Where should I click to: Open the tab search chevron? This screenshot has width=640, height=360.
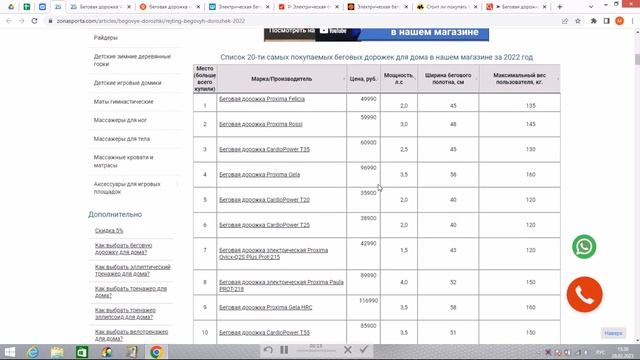[x=591, y=7]
